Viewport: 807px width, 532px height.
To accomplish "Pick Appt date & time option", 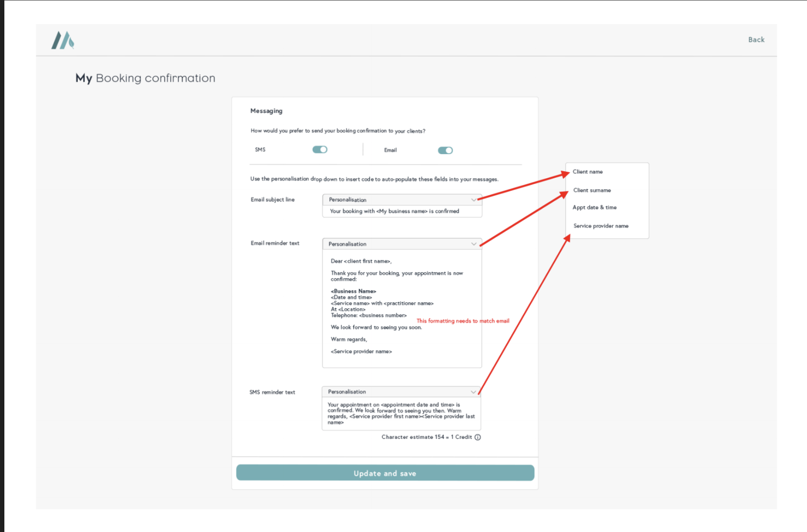I will click(x=595, y=207).
